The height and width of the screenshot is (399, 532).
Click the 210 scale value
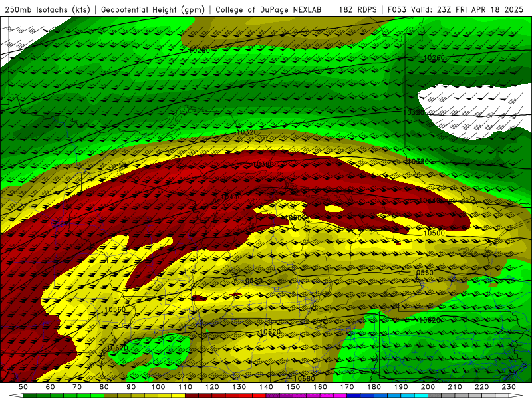(455, 387)
